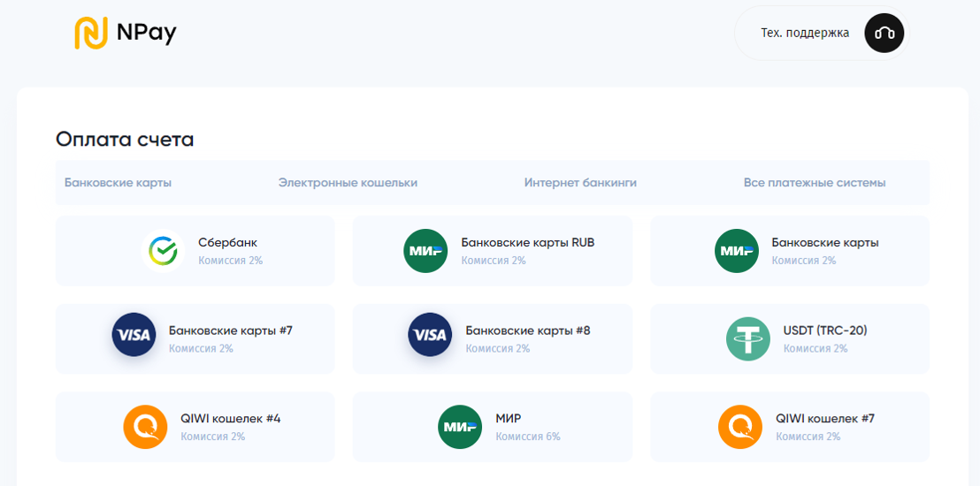
Task: Click QIWI logo for кошелек #4
Action: coord(146,427)
